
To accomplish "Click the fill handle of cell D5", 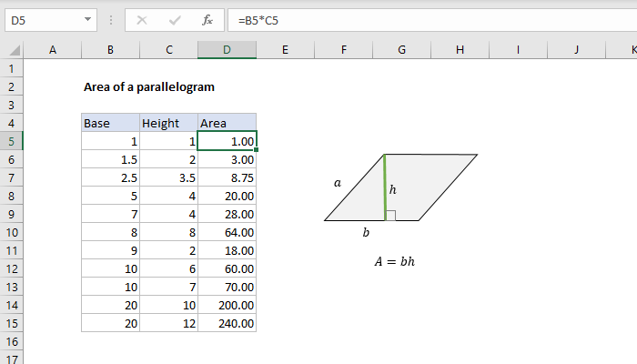I will click(x=256, y=150).
